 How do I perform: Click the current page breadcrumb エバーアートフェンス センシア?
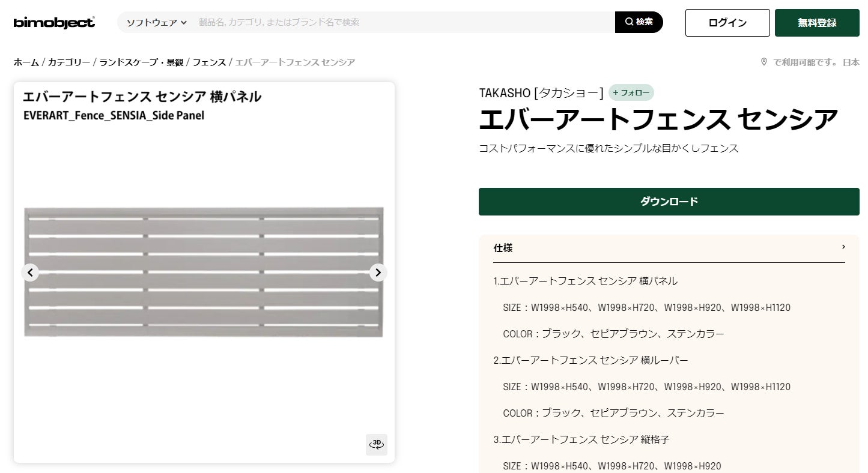click(295, 62)
